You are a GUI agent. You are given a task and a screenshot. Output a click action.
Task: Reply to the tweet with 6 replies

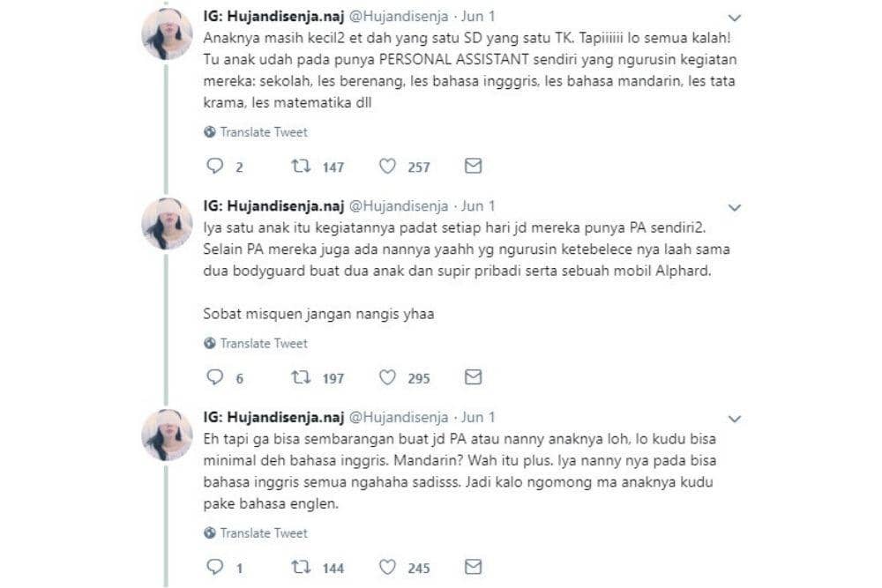[215, 377]
